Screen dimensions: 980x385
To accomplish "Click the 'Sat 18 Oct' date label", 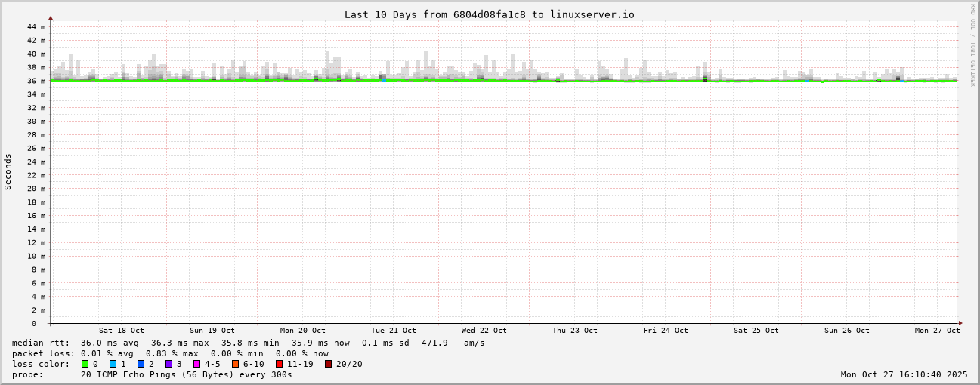I will click(x=121, y=331).
